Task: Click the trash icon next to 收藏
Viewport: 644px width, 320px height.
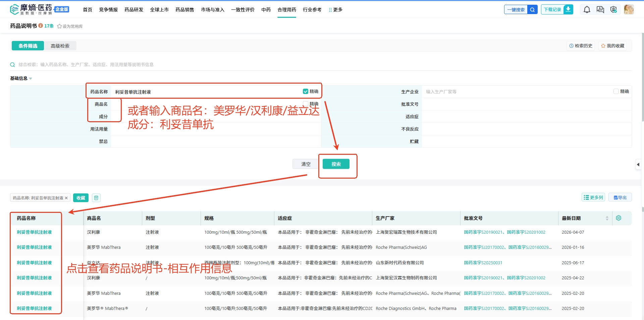Action: (96, 198)
